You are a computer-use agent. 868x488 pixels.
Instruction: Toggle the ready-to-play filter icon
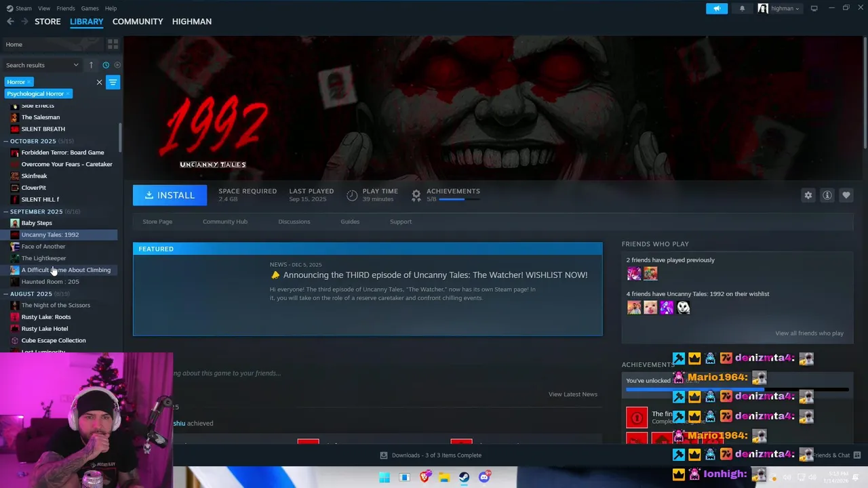point(117,65)
